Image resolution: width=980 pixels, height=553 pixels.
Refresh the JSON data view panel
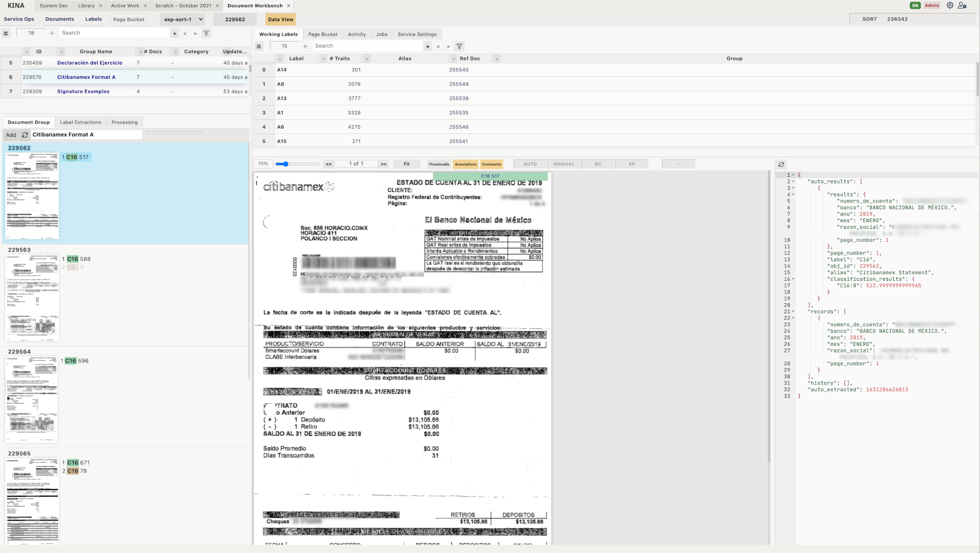point(781,164)
